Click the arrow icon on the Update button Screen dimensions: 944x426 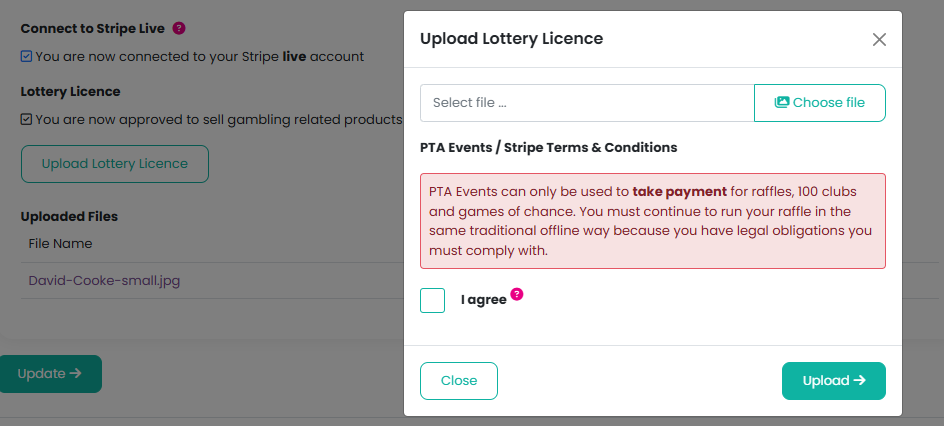point(75,374)
